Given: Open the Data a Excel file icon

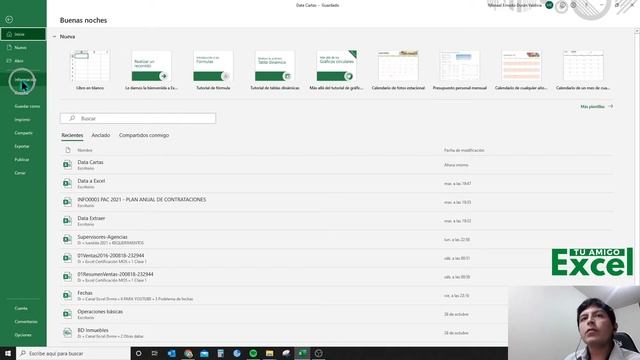Looking at the screenshot, I should (67, 183).
